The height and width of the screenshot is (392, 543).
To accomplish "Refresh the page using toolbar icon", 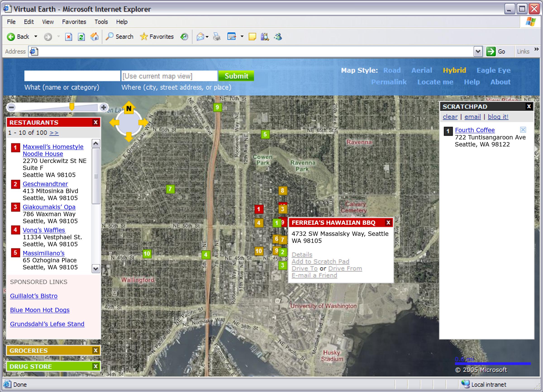I will tap(81, 37).
